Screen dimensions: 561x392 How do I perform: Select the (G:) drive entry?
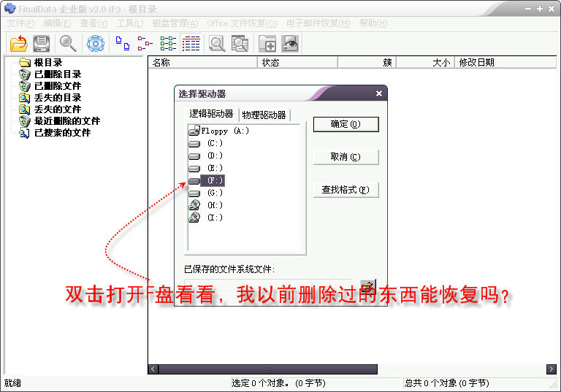tap(215, 193)
